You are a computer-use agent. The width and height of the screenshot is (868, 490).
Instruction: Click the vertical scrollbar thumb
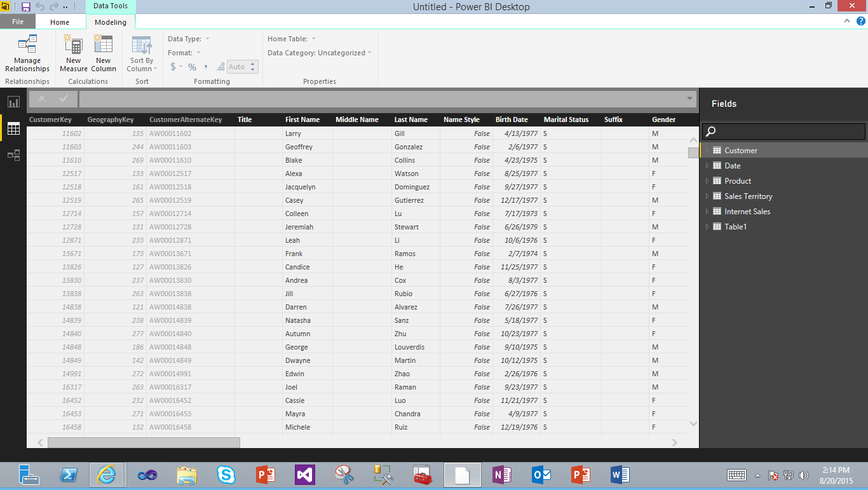(x=693, y=153)
